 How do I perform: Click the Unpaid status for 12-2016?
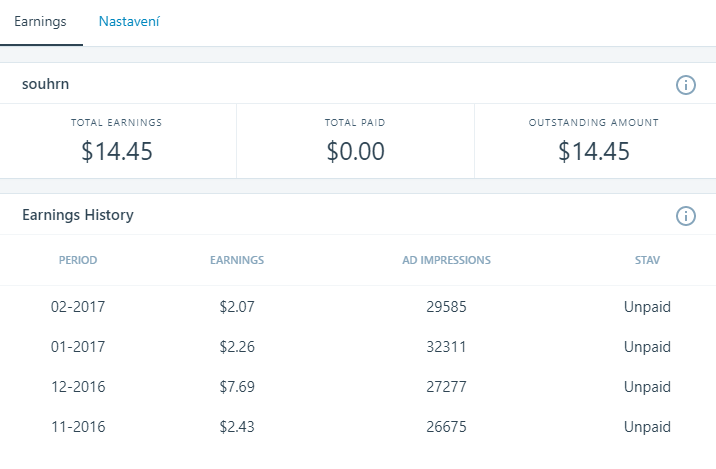(x=647, y=387)
